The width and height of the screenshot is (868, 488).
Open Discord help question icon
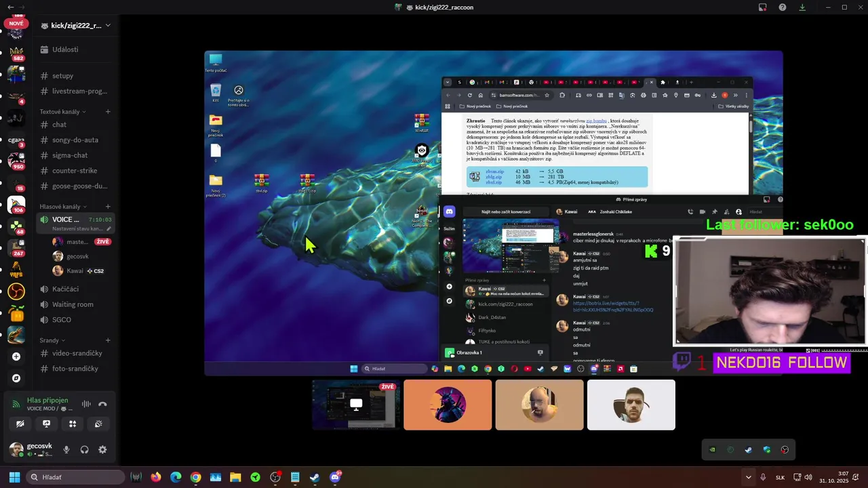[x=783, y=7]
